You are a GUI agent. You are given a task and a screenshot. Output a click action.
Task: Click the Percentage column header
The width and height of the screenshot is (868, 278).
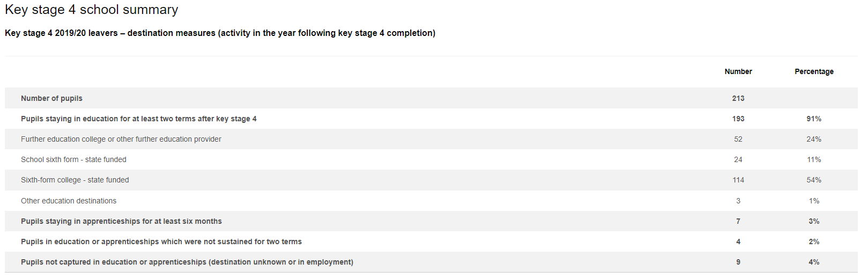pos(814,71)
